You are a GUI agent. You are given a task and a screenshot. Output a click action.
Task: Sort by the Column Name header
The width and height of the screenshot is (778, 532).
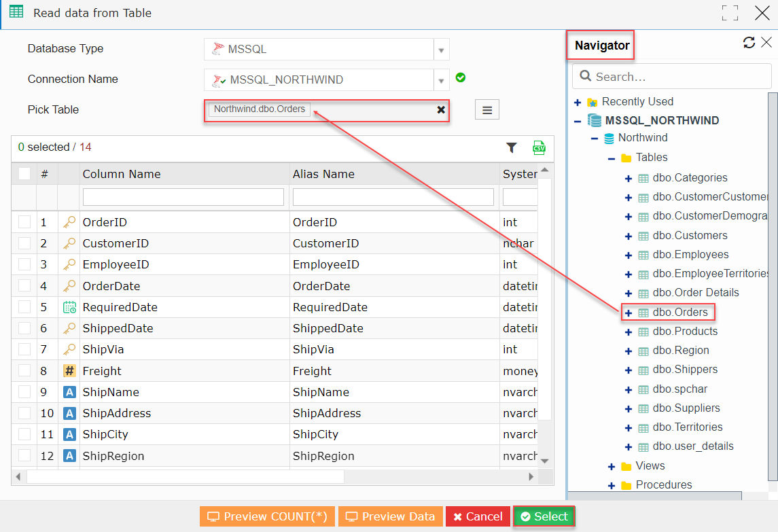tap(122, 174)
